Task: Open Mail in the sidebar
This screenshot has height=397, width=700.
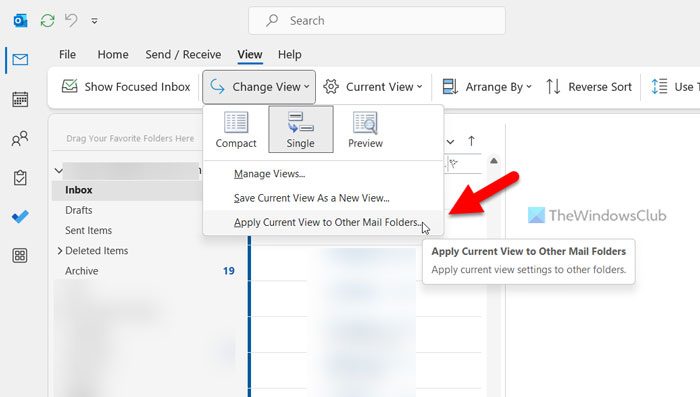Action: [x=20, y=59]
